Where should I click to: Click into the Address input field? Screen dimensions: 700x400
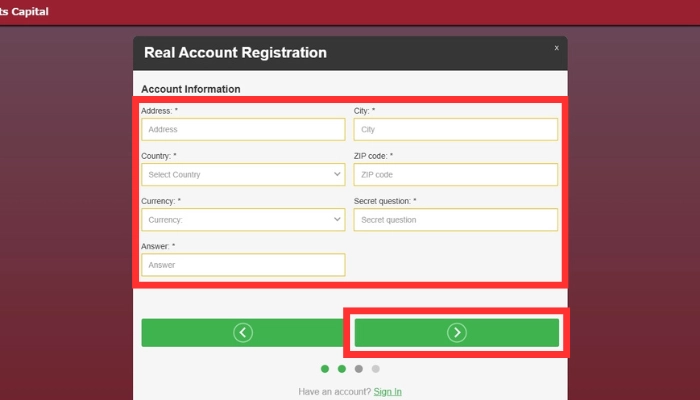(x=243, y=130)
